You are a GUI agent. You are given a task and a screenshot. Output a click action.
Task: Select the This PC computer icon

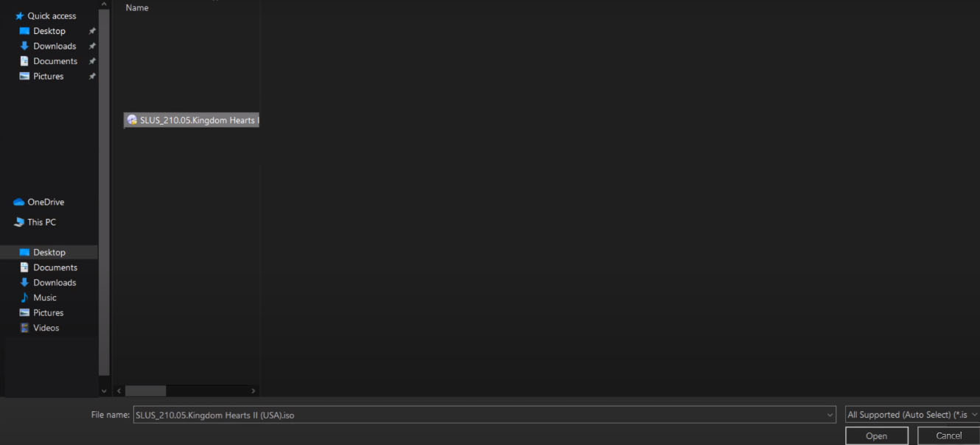19,222
